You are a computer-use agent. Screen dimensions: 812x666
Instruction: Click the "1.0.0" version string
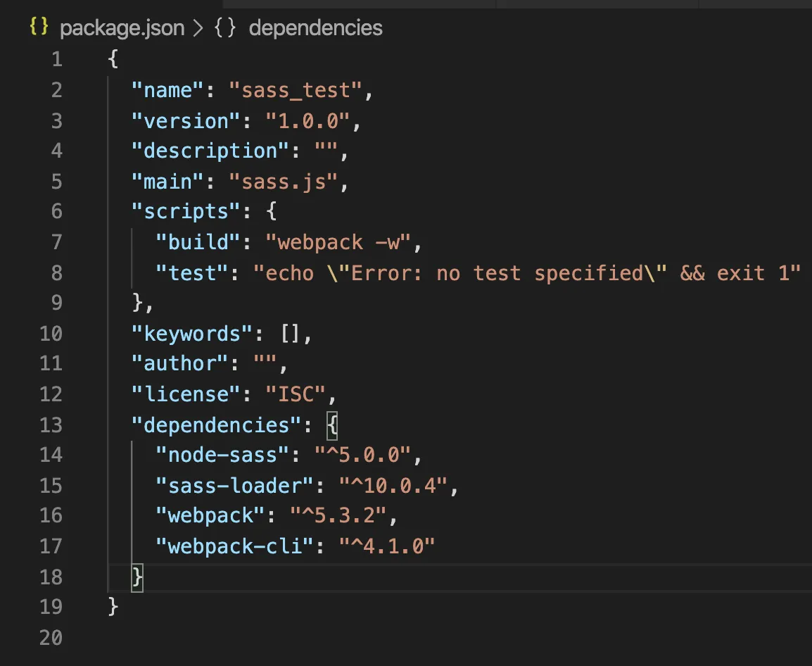click(307, 120)
